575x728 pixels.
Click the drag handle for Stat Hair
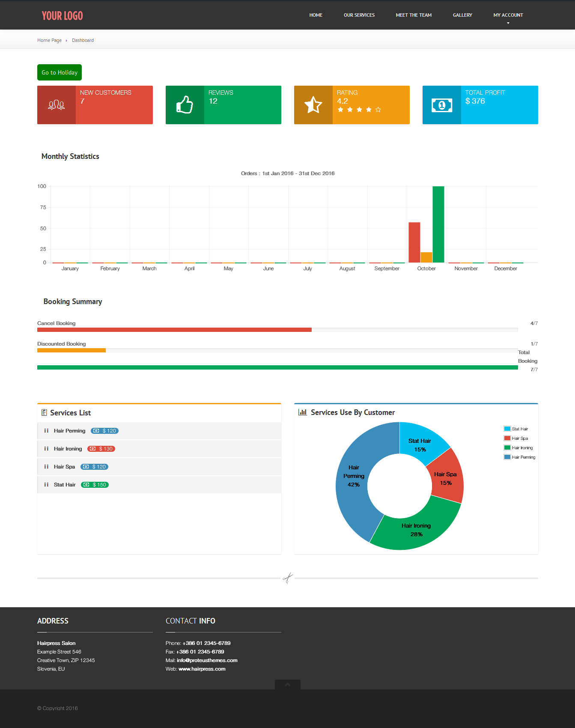tap(46, 485)
